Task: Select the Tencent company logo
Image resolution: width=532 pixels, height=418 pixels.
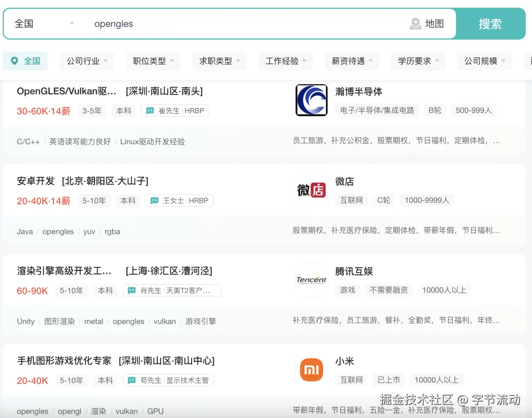Action: 311,279
